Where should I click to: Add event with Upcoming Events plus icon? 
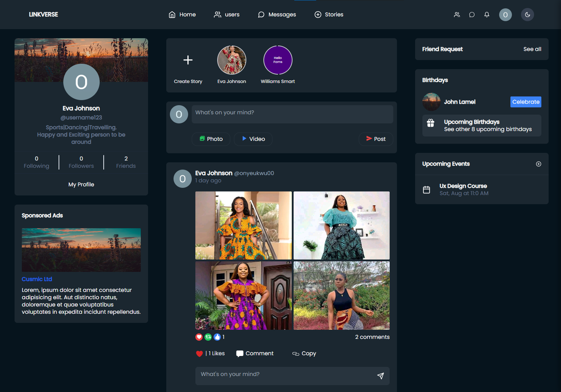point(538,164)
